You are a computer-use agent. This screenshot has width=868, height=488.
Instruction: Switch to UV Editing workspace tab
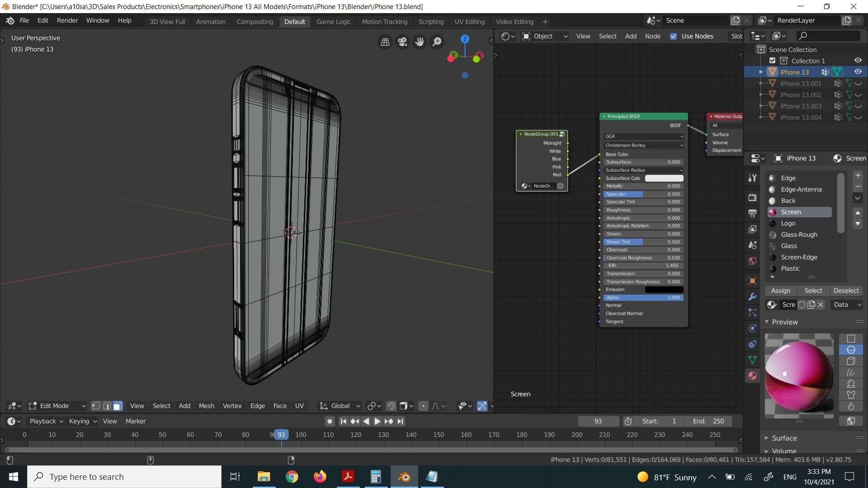pos(469,21)
